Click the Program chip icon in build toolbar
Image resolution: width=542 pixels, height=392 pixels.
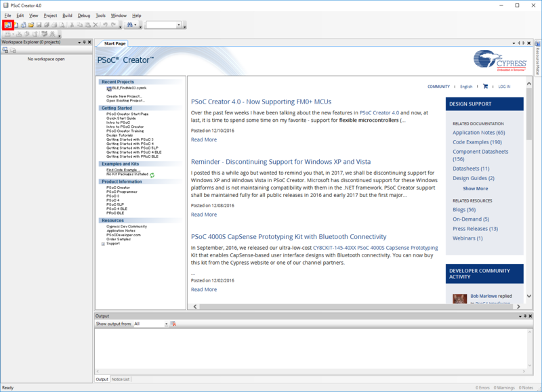[x=44, y=34]
